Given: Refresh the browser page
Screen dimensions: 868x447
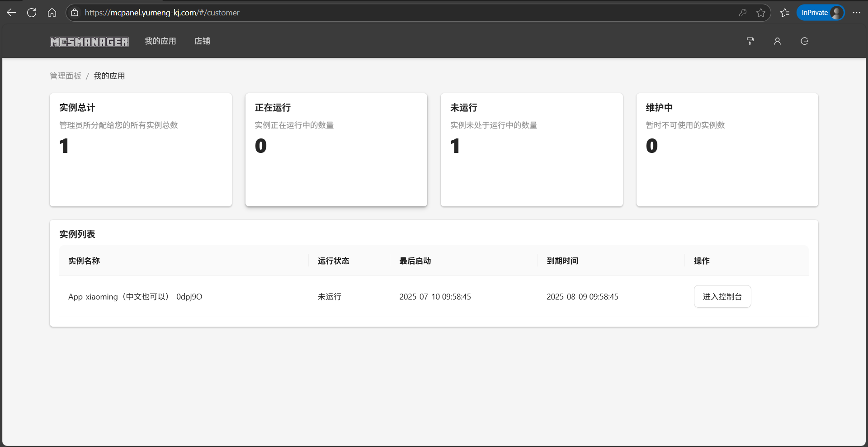Looking at the screenshot, I should [x=32, y=13].
